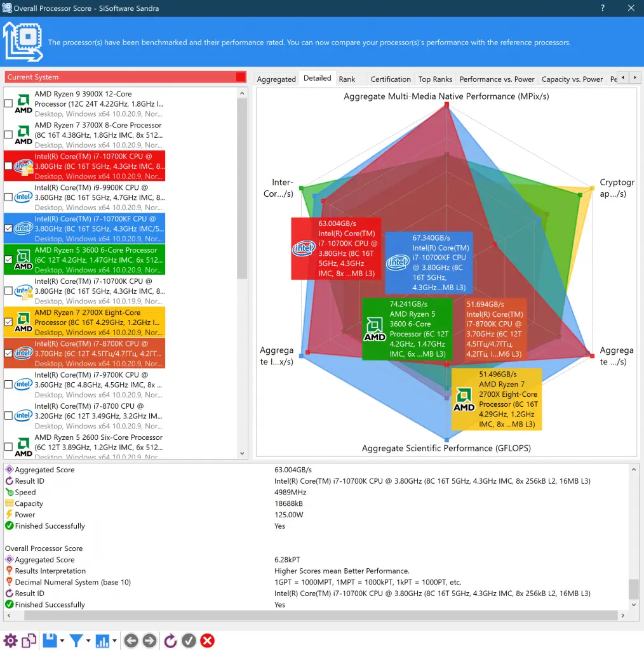Click the chart view icon

pyautogui.click(x=102, y=640)
